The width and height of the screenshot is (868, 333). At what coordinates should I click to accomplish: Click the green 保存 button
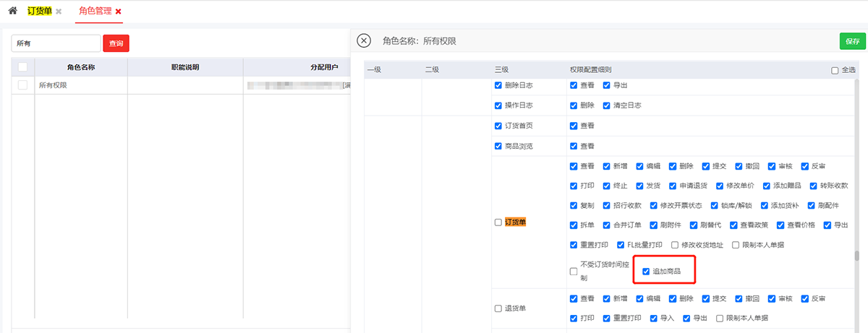point(851,41)
